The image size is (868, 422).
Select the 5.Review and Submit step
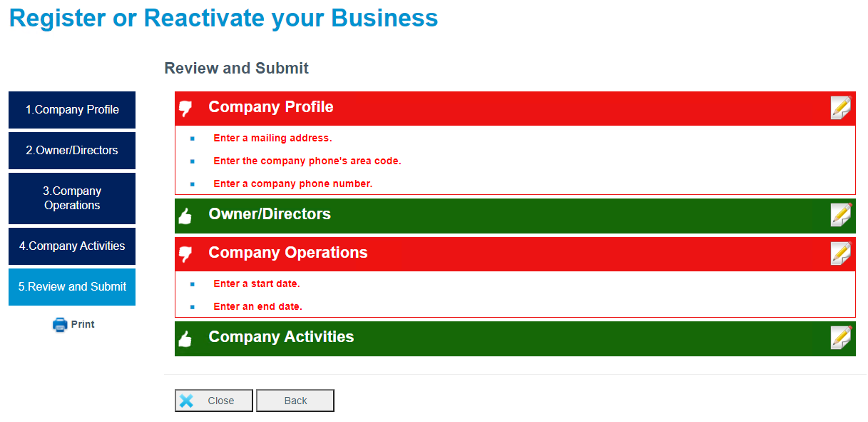72,287
